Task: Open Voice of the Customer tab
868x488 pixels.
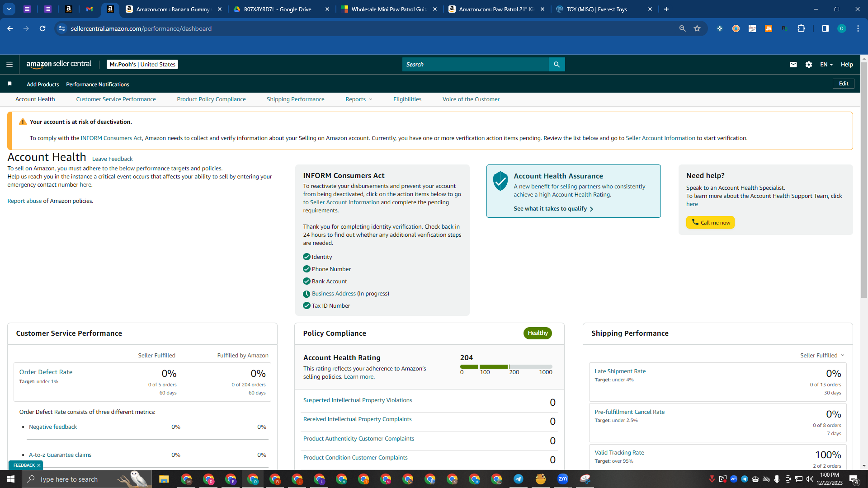Action: pos(471,99)
